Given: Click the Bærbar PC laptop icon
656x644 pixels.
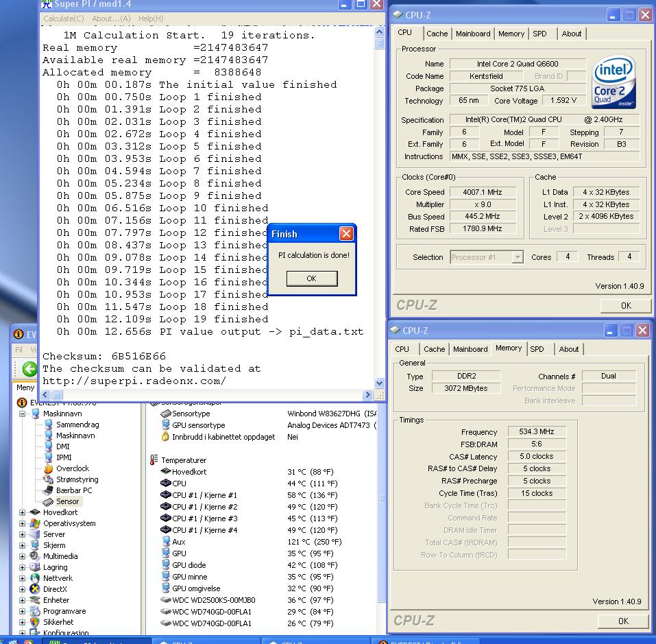Looking at the screenshot, I should (49, 490).
